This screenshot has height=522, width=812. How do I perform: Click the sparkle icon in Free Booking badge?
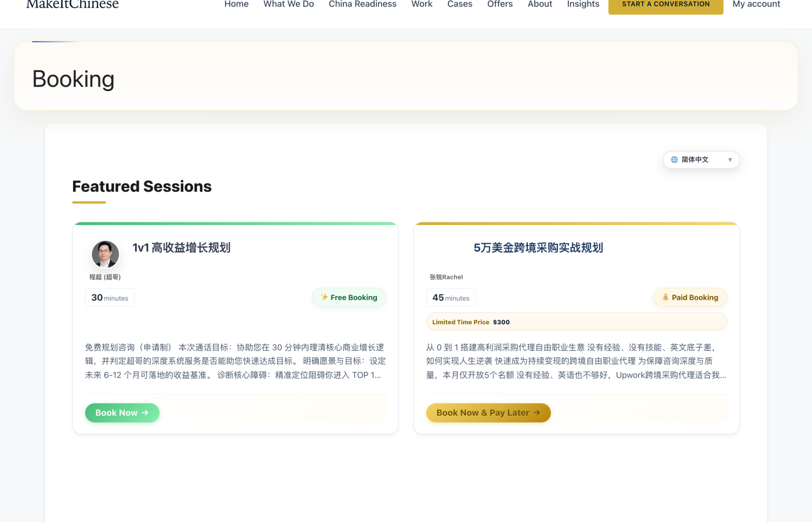point(324,297)
